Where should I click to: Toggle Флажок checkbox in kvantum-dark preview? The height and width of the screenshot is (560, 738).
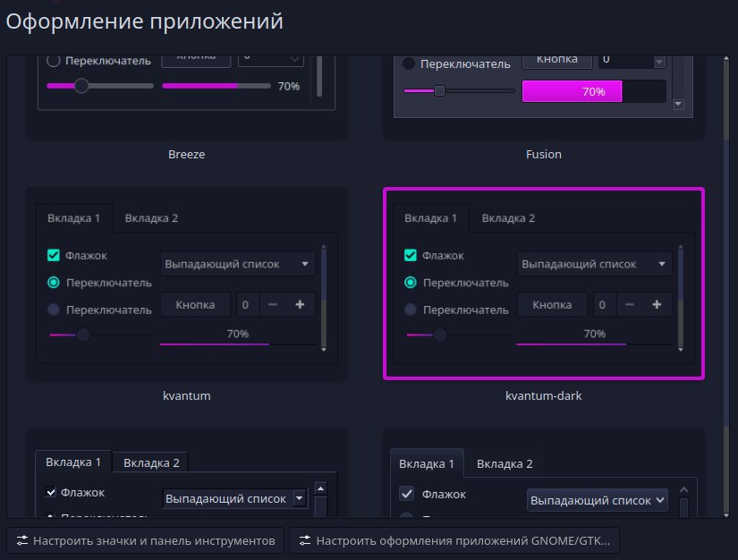[411, 255]
